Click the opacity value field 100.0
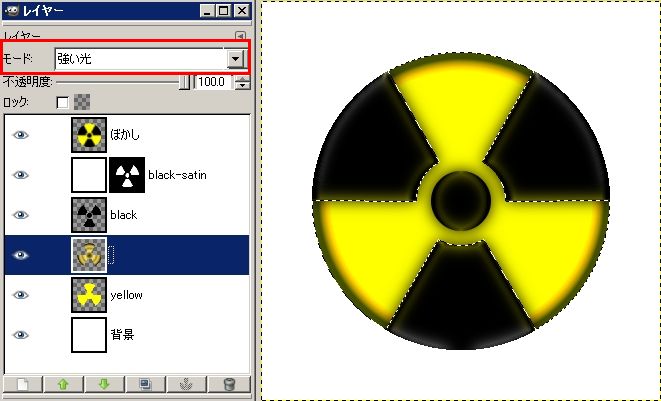This screenshot has height=401, width=661. point(213,82)
